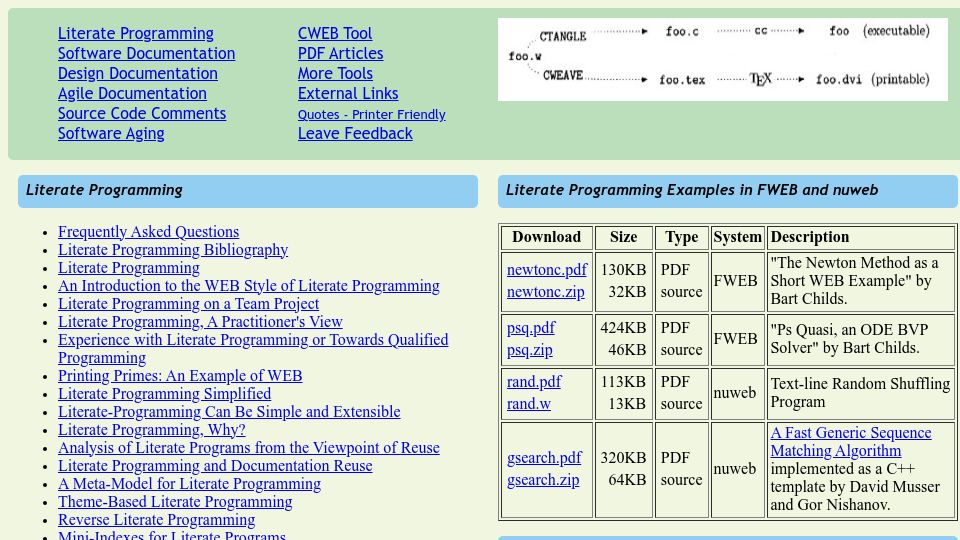Viewport: 960px width, 540px height.
Task: Go to PDF Articles
Action: pos(340,53)
